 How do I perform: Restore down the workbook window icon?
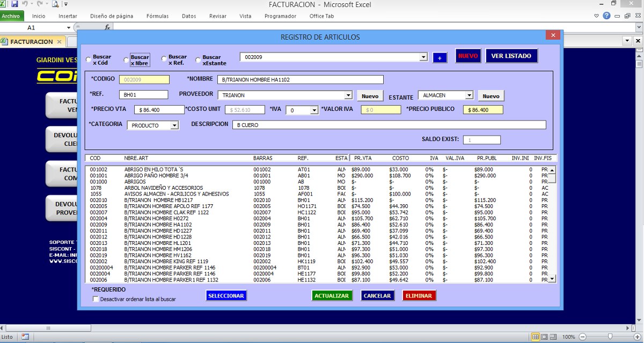[626, 16]
